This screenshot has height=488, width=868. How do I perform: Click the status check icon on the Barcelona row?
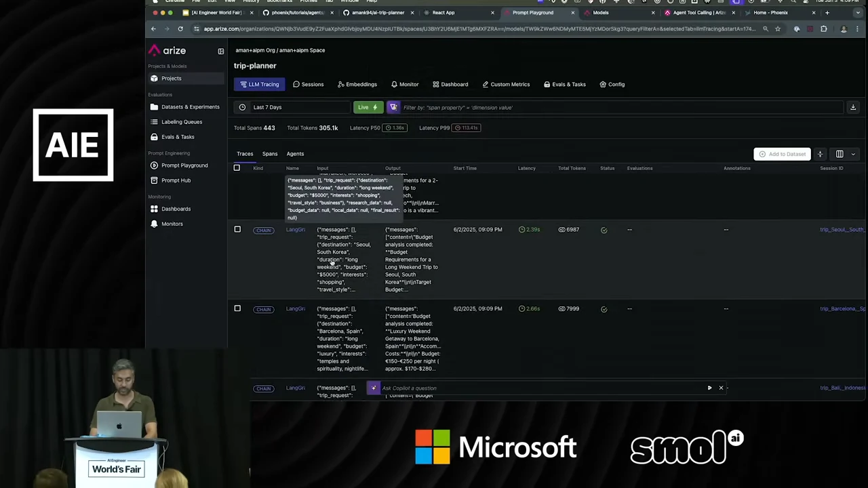point(604,310)
